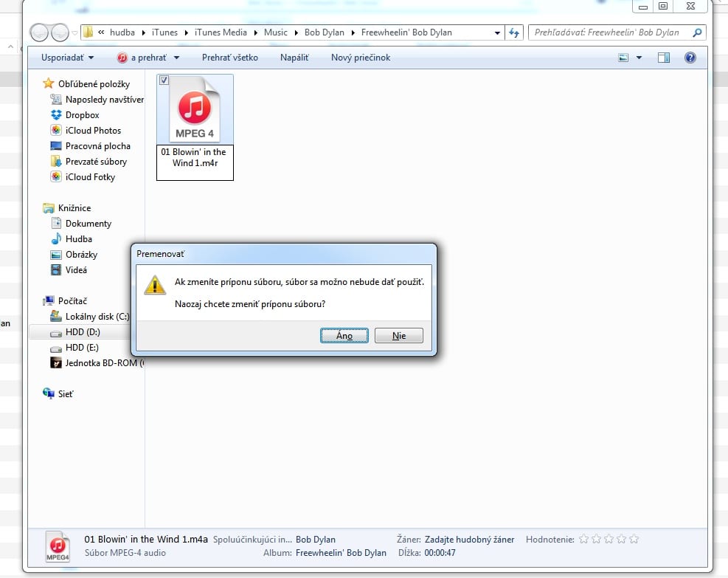Click the Hudba music note icon
Image resolution: width=728 pixels, height=578 pixels.
point(56,239)
